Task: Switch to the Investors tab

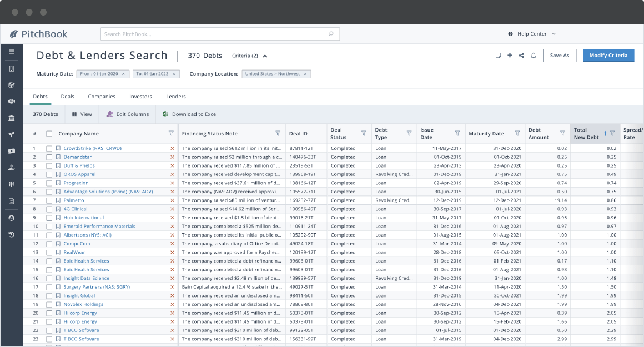Action: (x=140, y=97)
